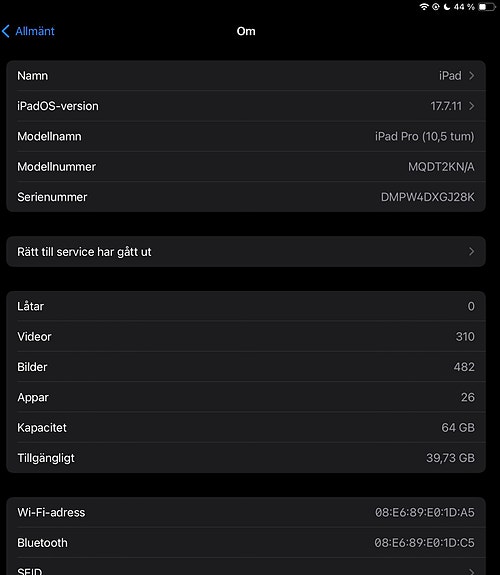Tap the 44 % battery percentage

[464, 7]
